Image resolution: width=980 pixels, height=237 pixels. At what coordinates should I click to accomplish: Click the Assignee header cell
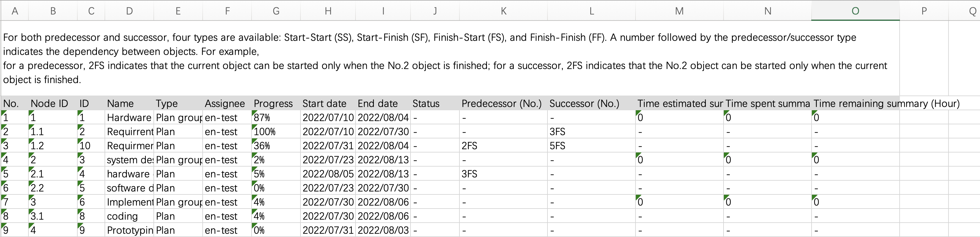click(x=227, y=103)
